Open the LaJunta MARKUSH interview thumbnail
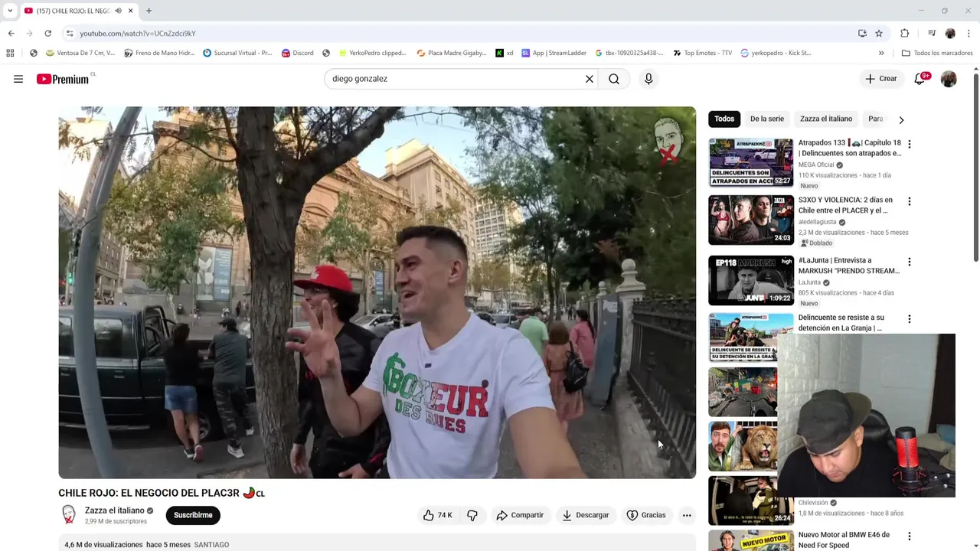This screenshot has width=980, height=551. click(751, 280)
